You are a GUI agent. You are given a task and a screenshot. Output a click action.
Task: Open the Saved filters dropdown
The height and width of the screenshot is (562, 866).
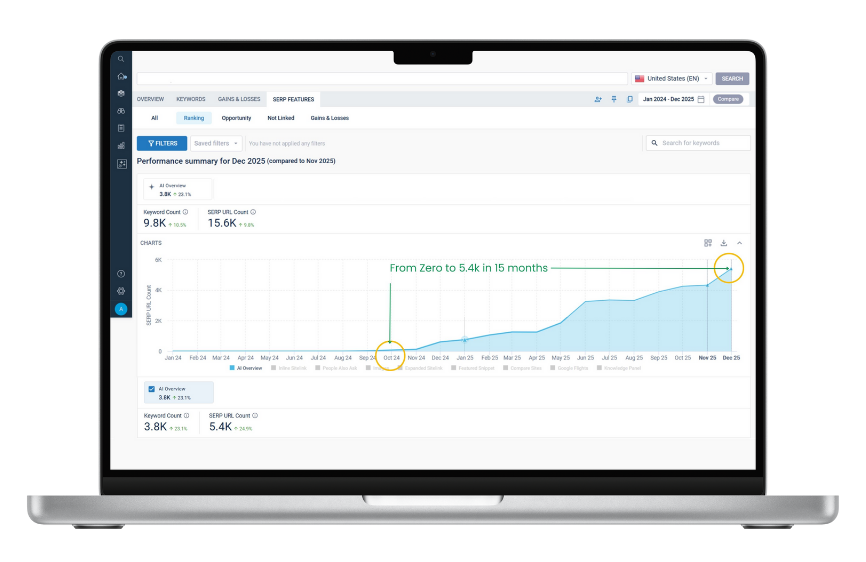[x=216, y=144]
